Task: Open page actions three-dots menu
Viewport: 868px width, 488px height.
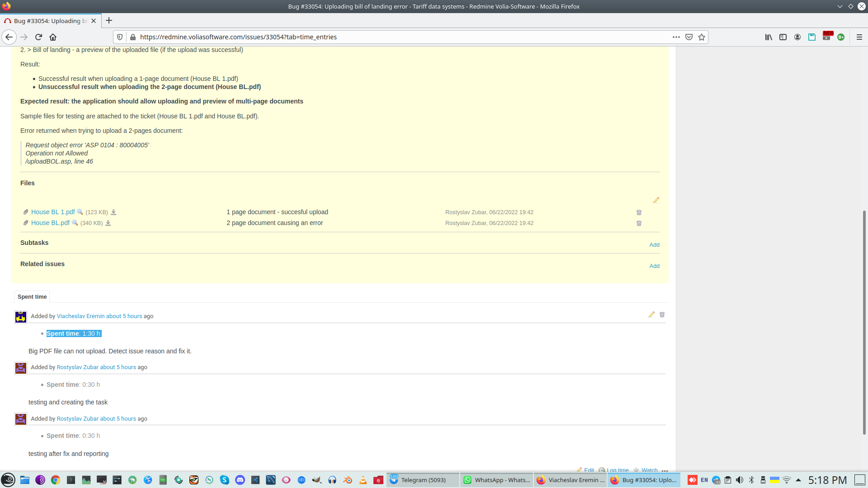Action: (676, 37)
